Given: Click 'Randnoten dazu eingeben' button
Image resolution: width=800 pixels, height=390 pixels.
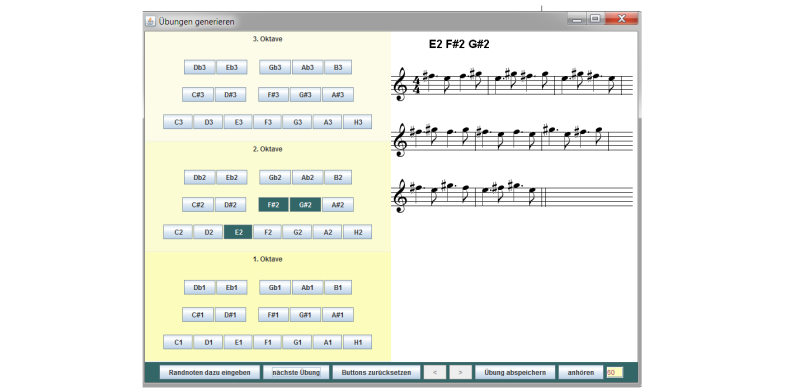Looking at the screenshot, I should [x=210, y=373].
